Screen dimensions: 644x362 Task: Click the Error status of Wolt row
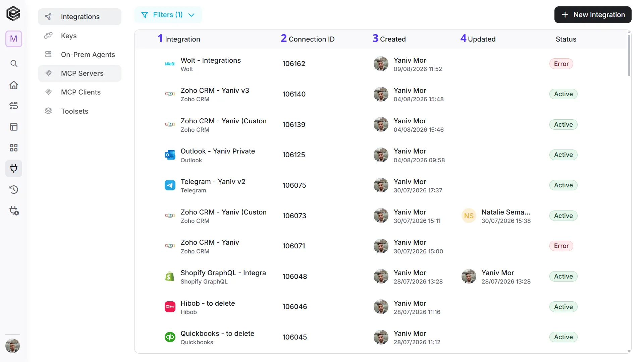pos(561,64)
